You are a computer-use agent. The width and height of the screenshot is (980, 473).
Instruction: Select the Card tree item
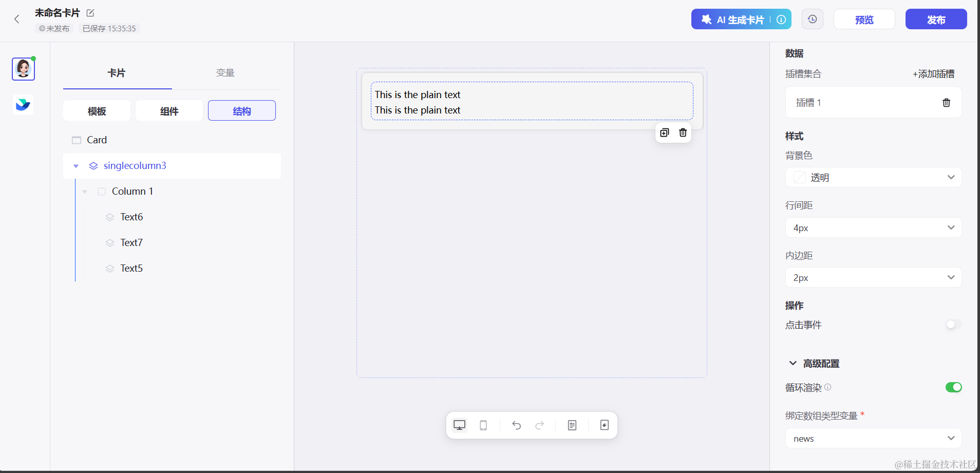coord(172,140)
